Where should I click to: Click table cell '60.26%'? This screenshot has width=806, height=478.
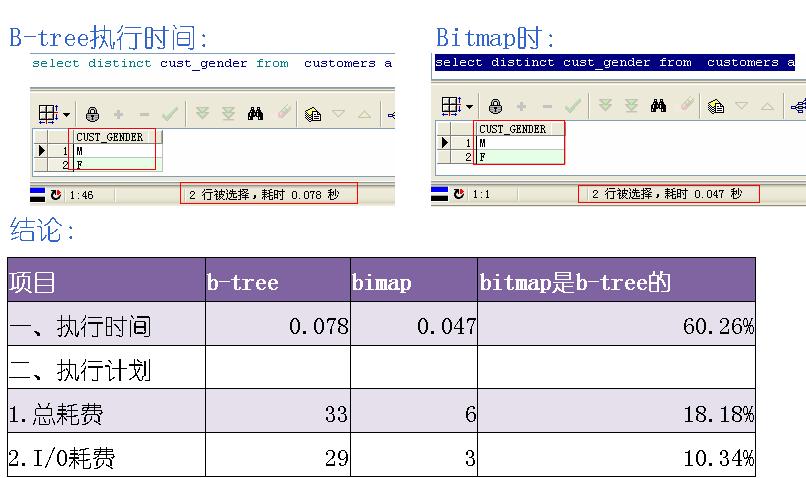tap(719, 326)
